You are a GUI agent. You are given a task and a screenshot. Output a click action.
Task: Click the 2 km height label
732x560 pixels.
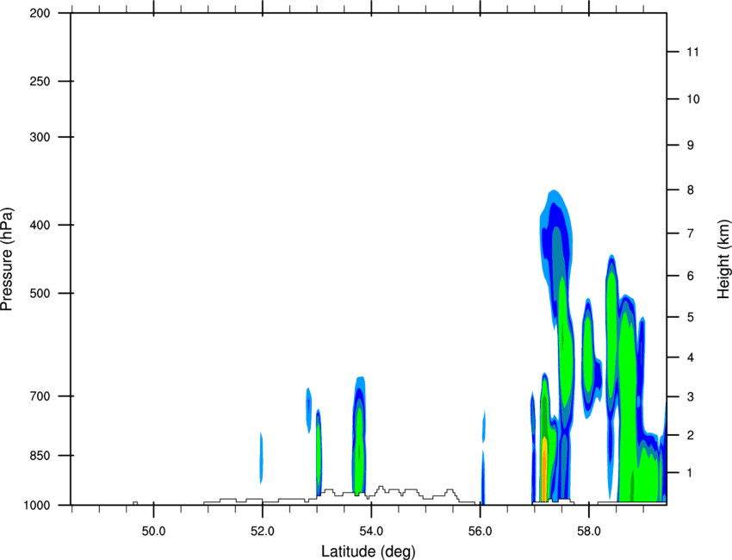pyautogui.click(x=690, y=435)
